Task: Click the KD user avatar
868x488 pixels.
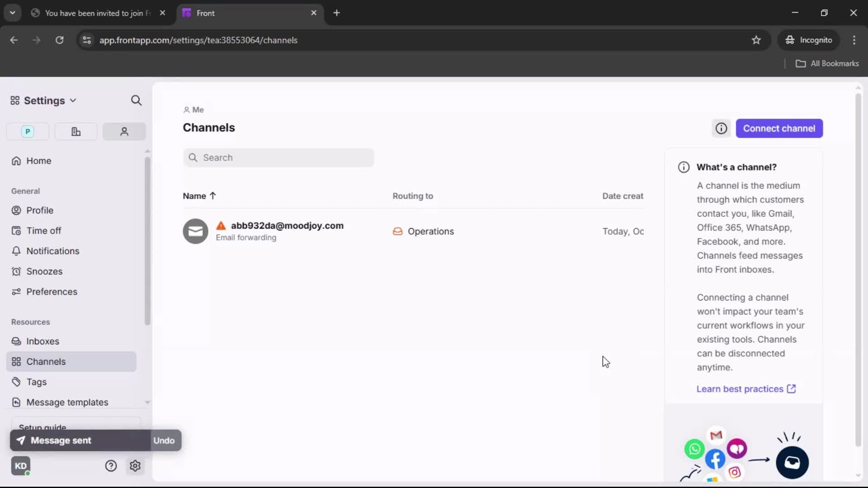Action: (x=21, y=466)
